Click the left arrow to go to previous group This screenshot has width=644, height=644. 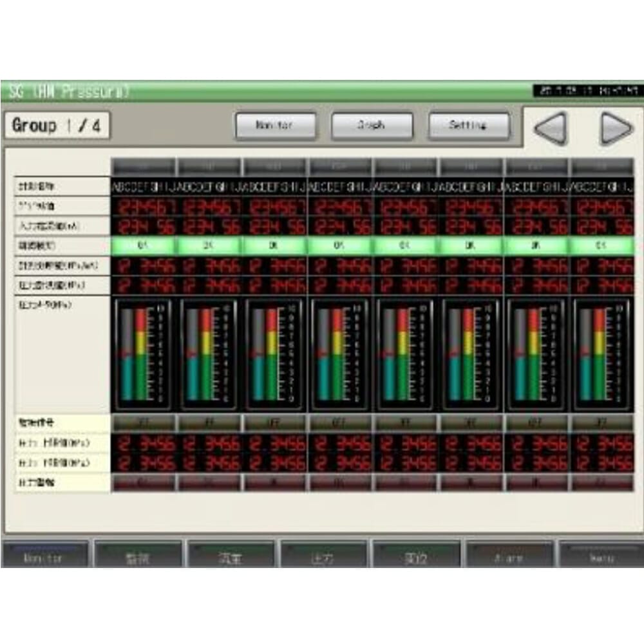point(551,128)
